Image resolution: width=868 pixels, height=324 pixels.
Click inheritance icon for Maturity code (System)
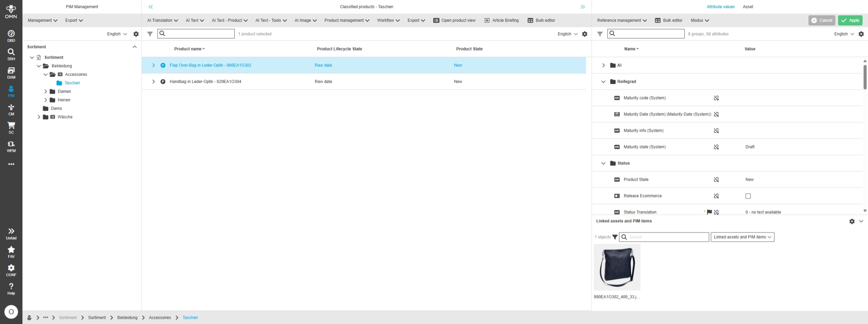click(x=716, y=98)
